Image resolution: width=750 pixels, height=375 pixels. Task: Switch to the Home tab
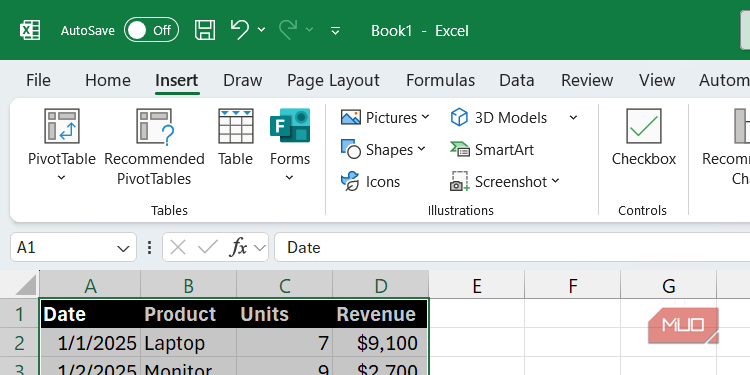coord(108,80)
